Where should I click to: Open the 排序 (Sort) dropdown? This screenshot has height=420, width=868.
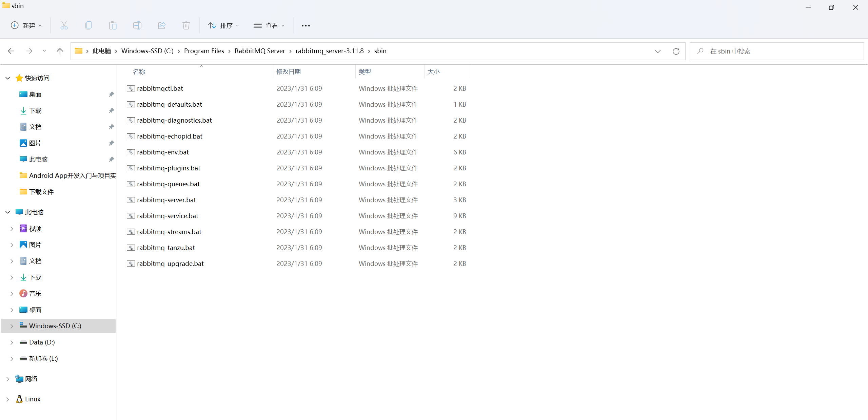point(224,25)
